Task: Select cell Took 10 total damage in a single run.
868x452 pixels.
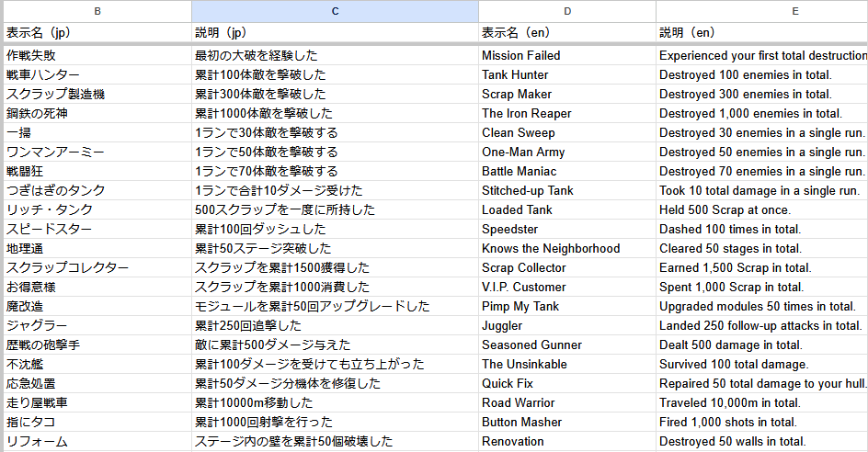Action: tap(762, 191)
